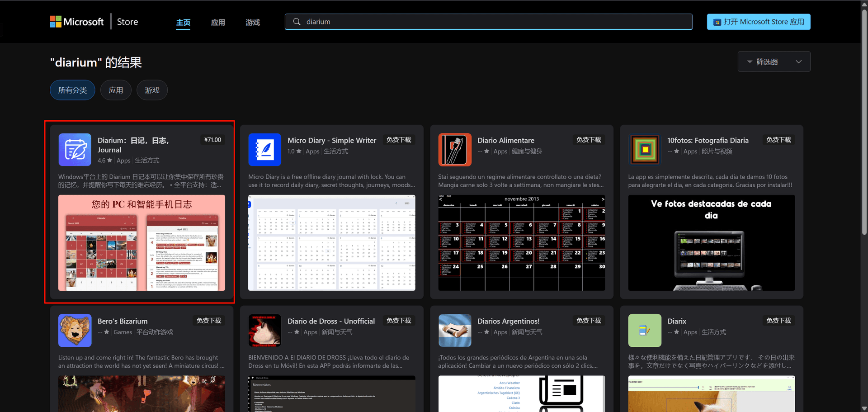
Task: Open the Bero's Bizarium app icon
Action: (x=75, y=331)
